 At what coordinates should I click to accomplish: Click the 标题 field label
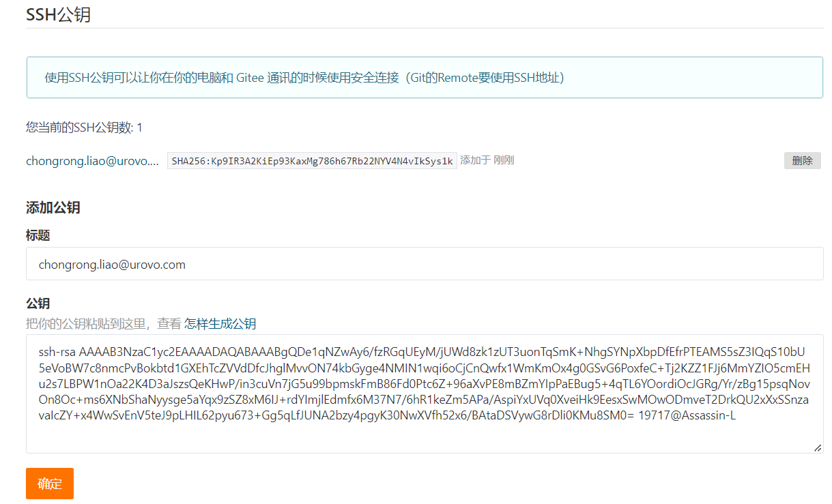tap(38, 235)
